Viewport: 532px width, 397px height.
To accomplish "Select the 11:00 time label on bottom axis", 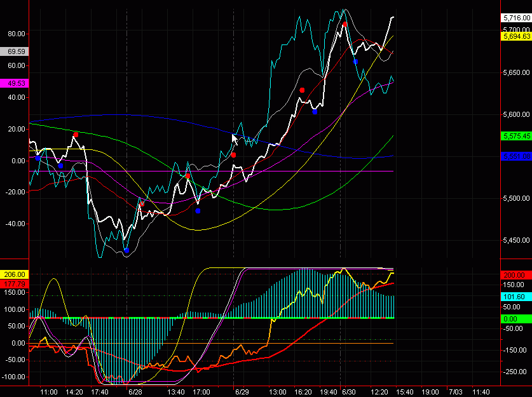I will pyautogui.click(x=49, y=392).
